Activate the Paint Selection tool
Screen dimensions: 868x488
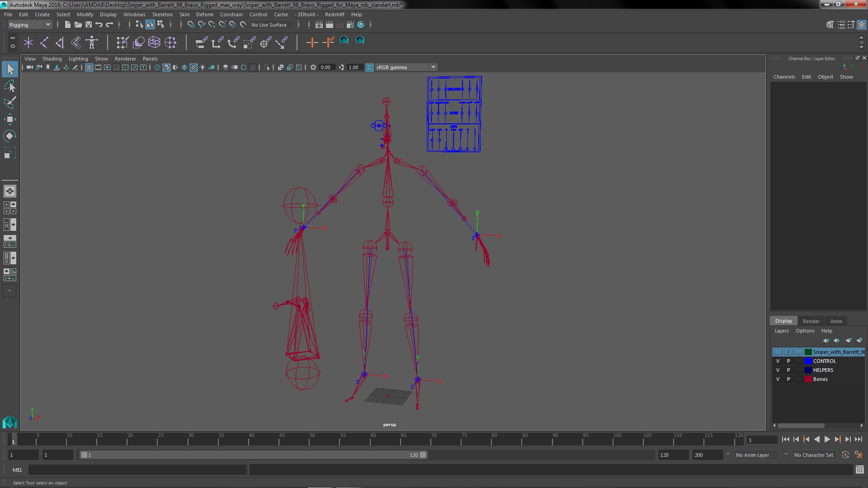10,103
